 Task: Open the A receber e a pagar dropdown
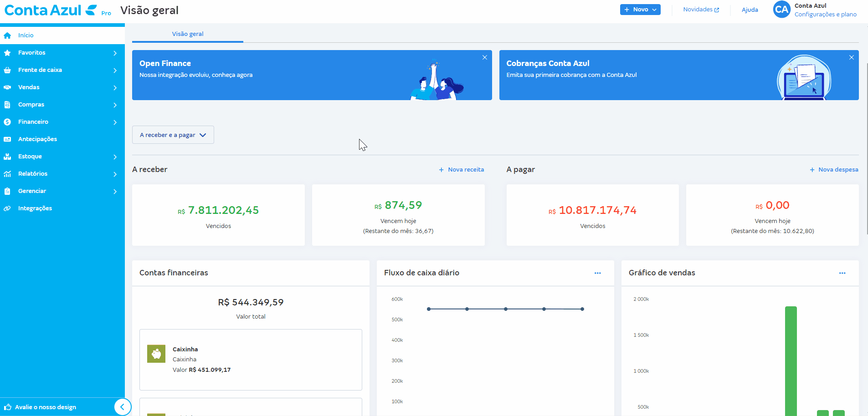pos(173,135)
